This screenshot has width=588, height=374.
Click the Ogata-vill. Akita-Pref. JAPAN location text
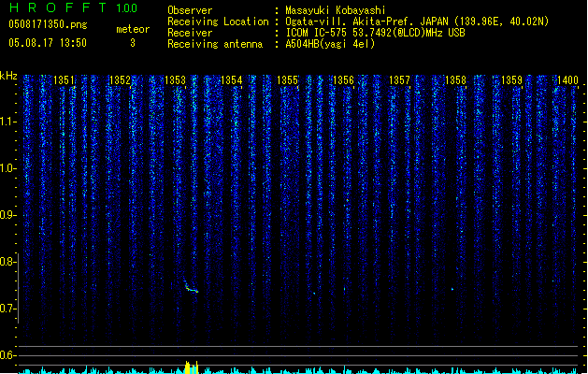point(417,22)
